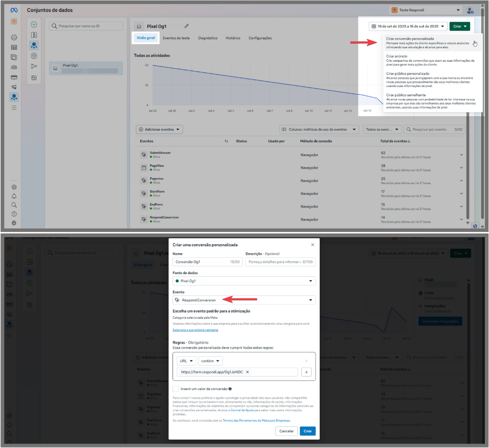Screen dimensions: 489x448
Task: Switch to the Eventos de teste tab
Action: tap(176, 38)
